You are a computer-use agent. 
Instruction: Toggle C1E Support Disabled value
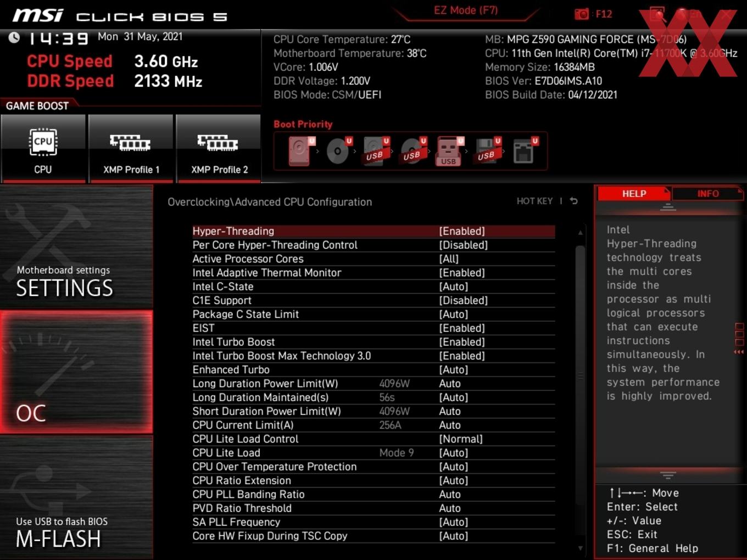click(x=464, y=300)
